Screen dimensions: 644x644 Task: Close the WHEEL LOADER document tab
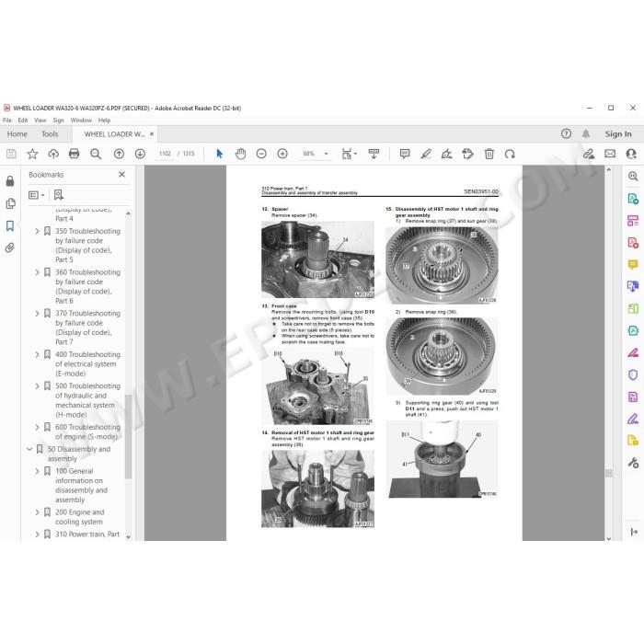(x=152, y=134)
